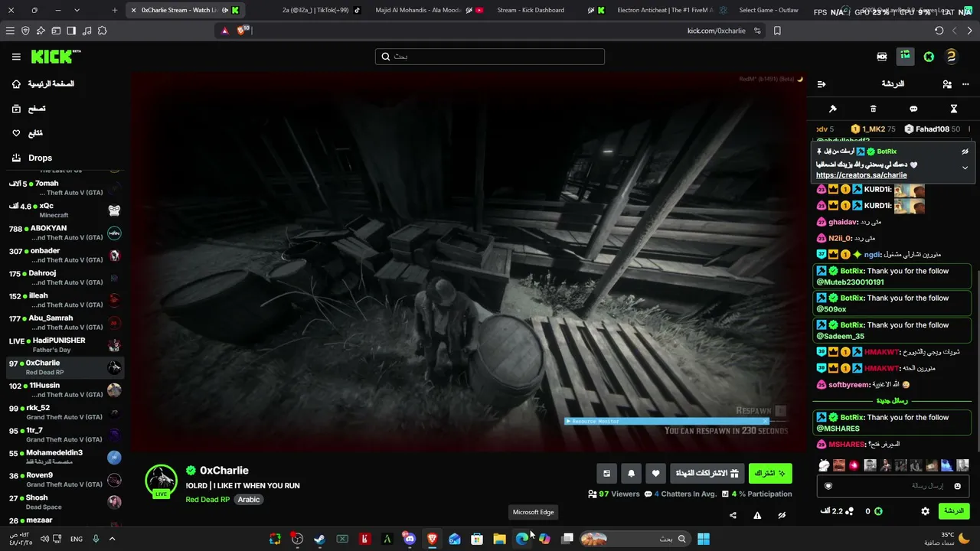The height and width of the screenshot is (551, 980).
Task: Click the channel points icon below chat
Action: [849, 511]
